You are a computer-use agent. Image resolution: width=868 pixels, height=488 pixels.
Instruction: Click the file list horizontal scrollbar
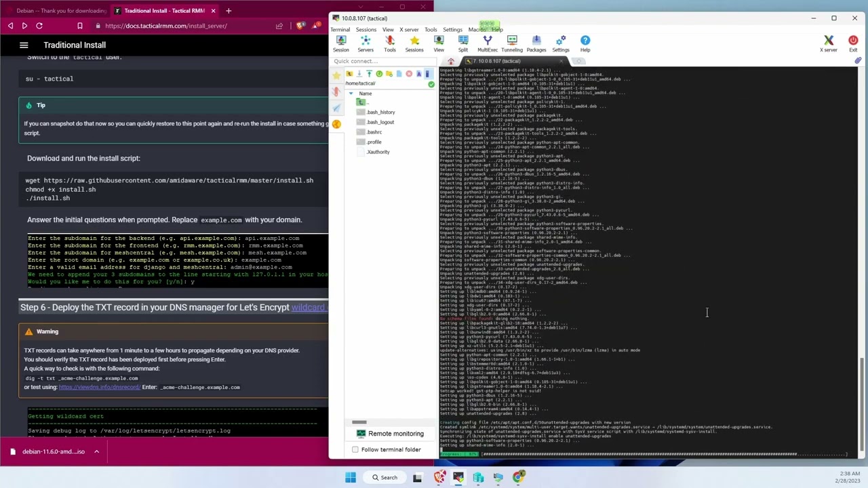359,422
